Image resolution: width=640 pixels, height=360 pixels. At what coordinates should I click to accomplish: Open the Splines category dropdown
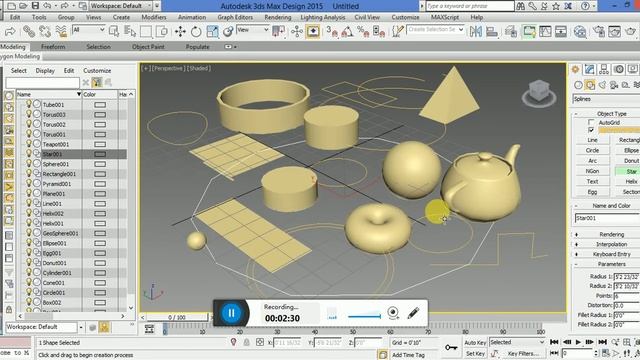[606, 99]
